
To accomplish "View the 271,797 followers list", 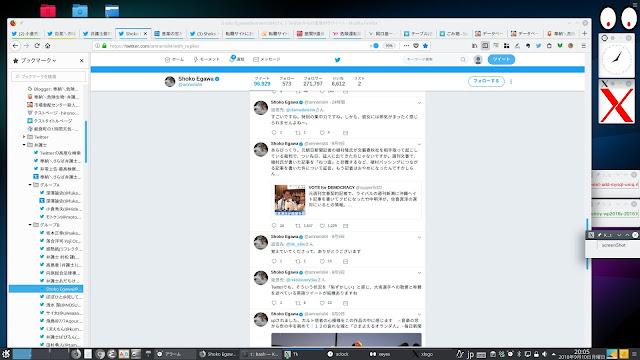I will [x=313, y=81].
